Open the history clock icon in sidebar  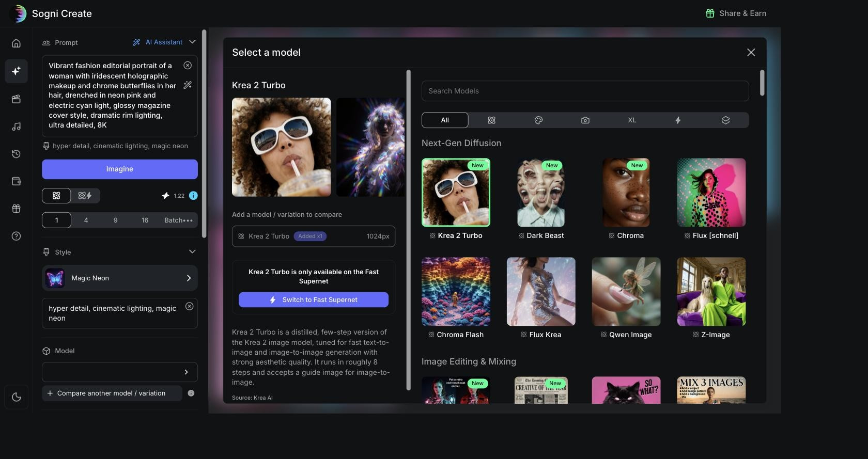tap(16, 154)
